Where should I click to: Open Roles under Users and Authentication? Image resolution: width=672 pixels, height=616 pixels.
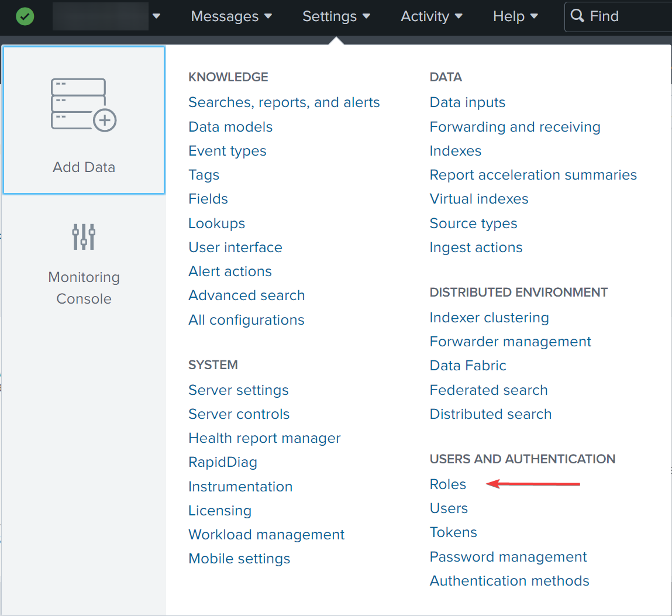pos(448,484)
